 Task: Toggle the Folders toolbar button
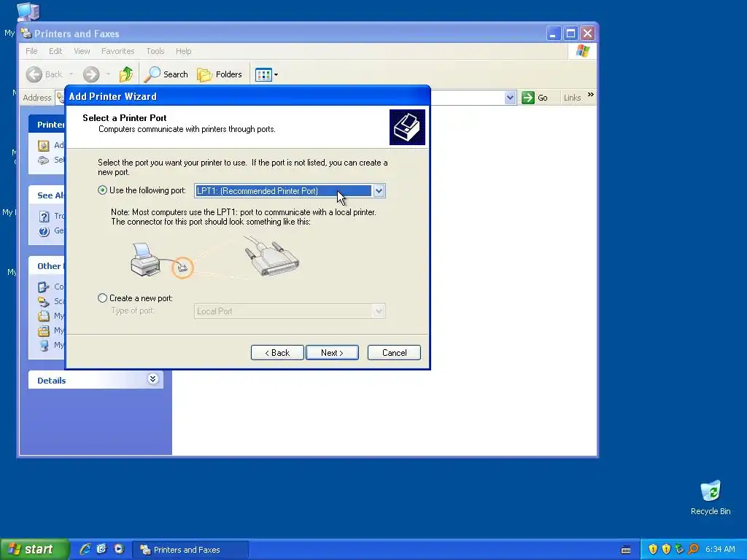tap(220, 74)
